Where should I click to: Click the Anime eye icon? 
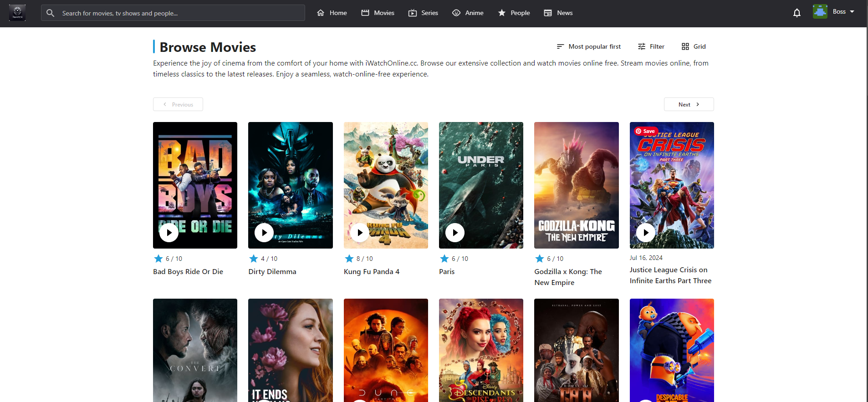click(456, 13)
